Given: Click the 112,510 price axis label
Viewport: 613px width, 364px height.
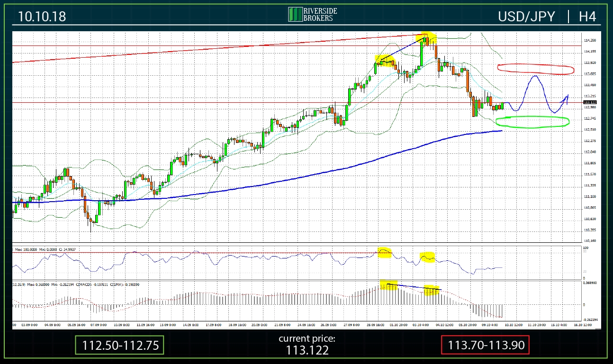Looking at the screenshot, I should [590, 130].
